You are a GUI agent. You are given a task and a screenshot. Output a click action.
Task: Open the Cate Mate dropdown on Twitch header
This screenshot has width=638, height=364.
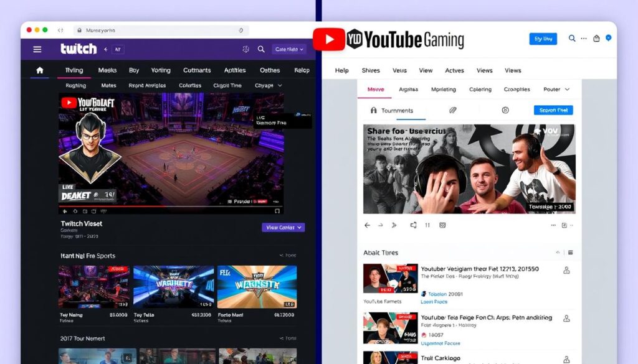pos(288,49)
